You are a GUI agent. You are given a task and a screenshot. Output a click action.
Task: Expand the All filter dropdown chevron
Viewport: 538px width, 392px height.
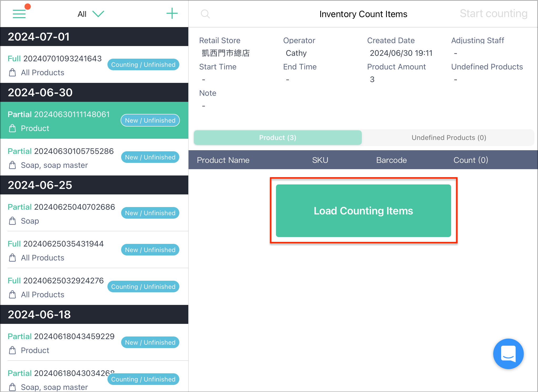[98, 14]
